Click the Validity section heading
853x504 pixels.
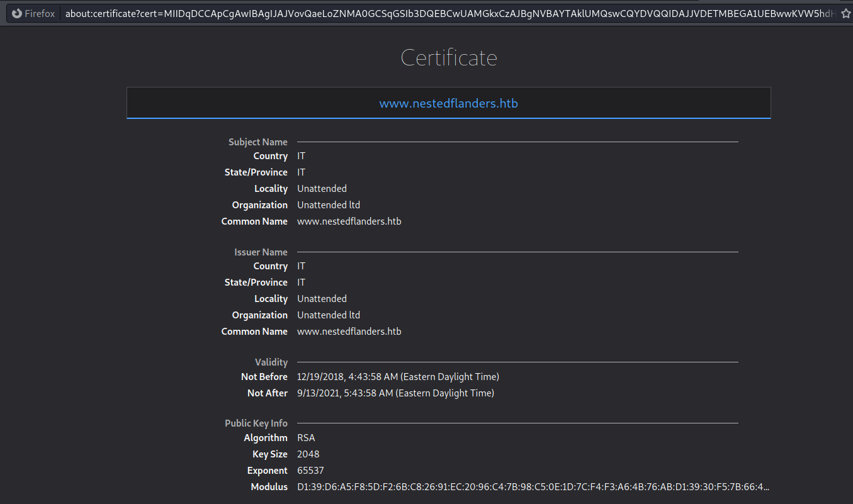[x=271, y=362]
